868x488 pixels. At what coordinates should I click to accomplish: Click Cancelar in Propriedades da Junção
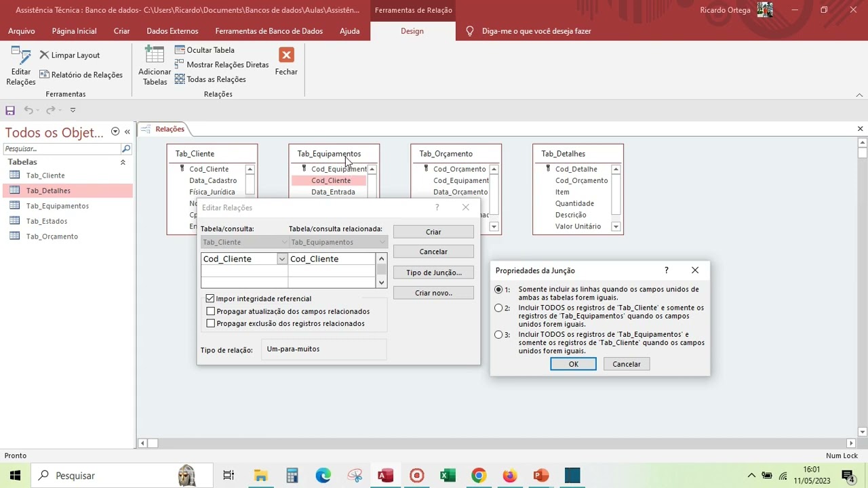626,364
